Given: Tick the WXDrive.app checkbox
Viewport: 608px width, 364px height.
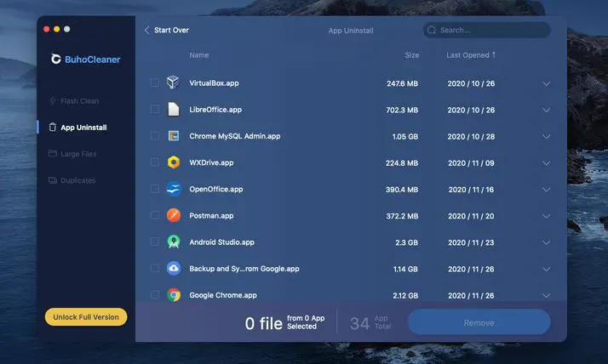Looking at the screenshot, I should 154,162.
